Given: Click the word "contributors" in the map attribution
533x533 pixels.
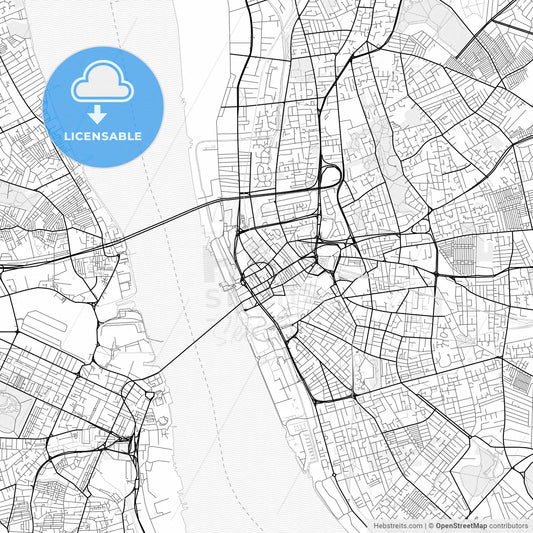Looking at the screenshot, I should coord(509,526).
